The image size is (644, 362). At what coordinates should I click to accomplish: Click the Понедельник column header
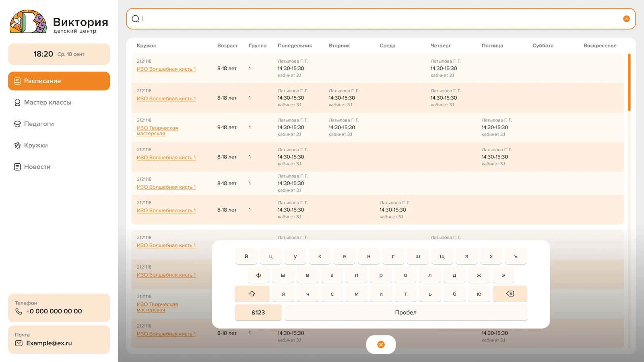(x=295, y=45)
